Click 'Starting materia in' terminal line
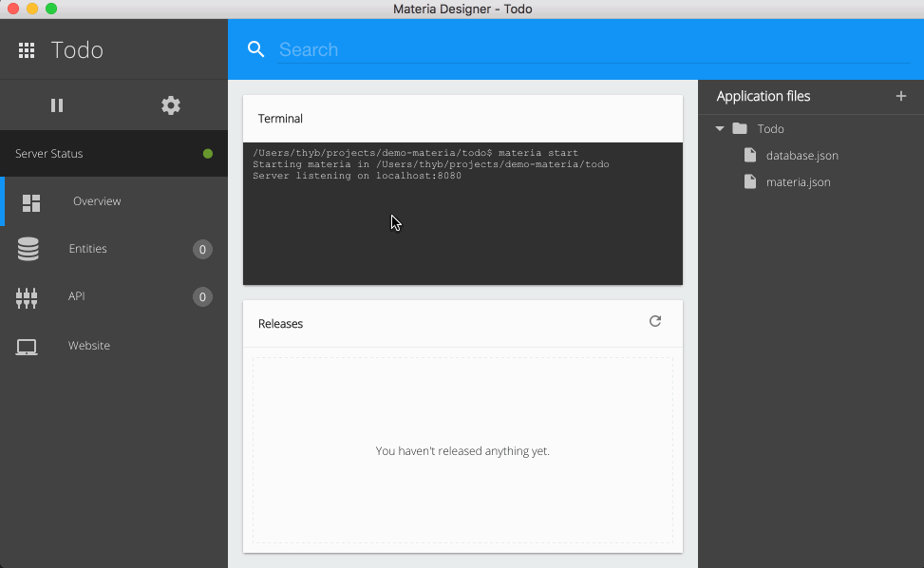This screenshot has height=568, width=924. click(x=431, y=164)
